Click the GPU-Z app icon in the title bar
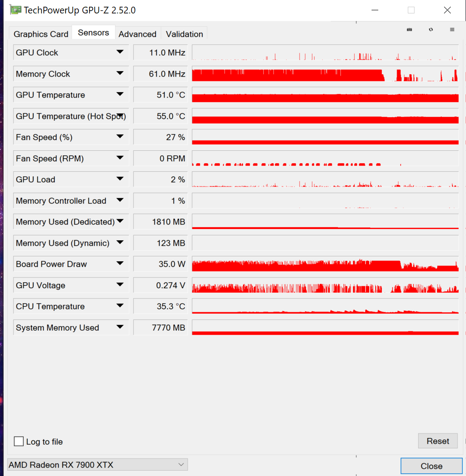Screen dimensions: 466x476 click(16, 10)
